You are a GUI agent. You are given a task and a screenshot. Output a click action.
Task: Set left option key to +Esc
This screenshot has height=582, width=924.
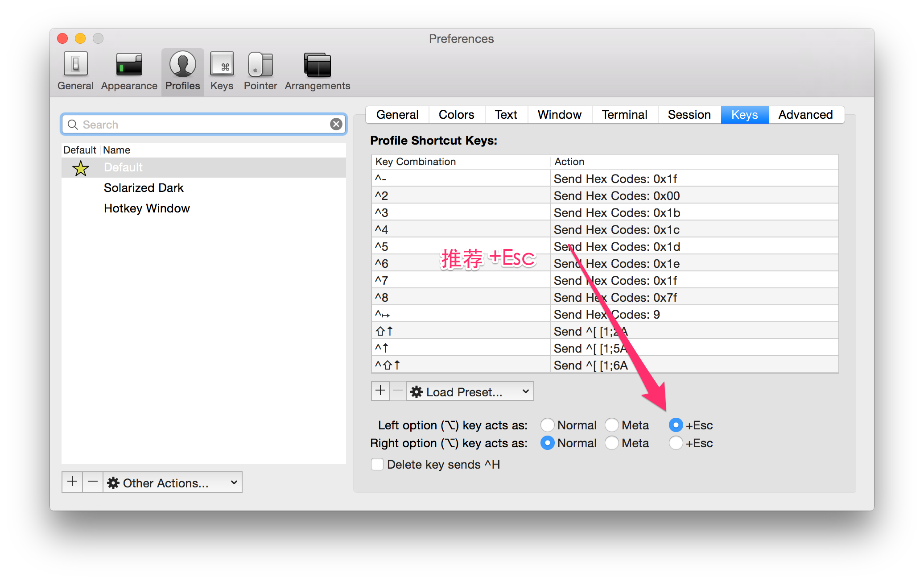[676, 425]
